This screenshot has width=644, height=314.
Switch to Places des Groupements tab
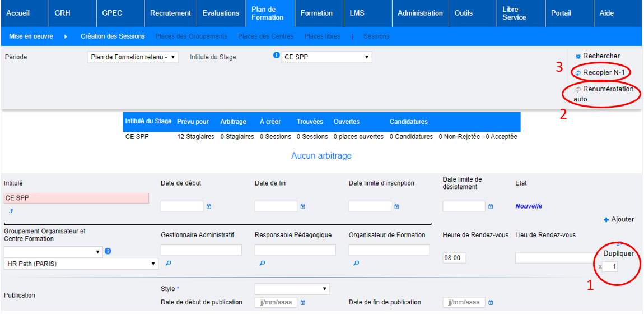(192, 36)
